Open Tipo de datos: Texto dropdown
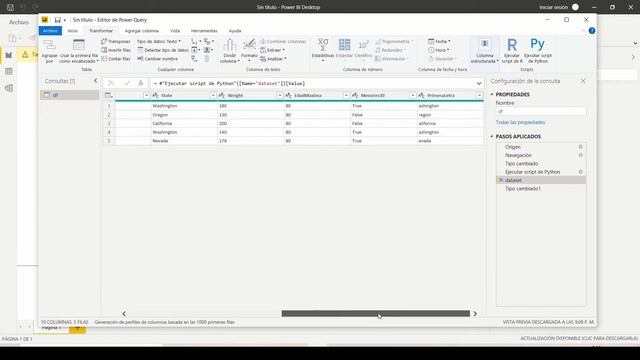The width and height of the screenshot is (640, 360). pyautogui.click(x=159, y=41)
